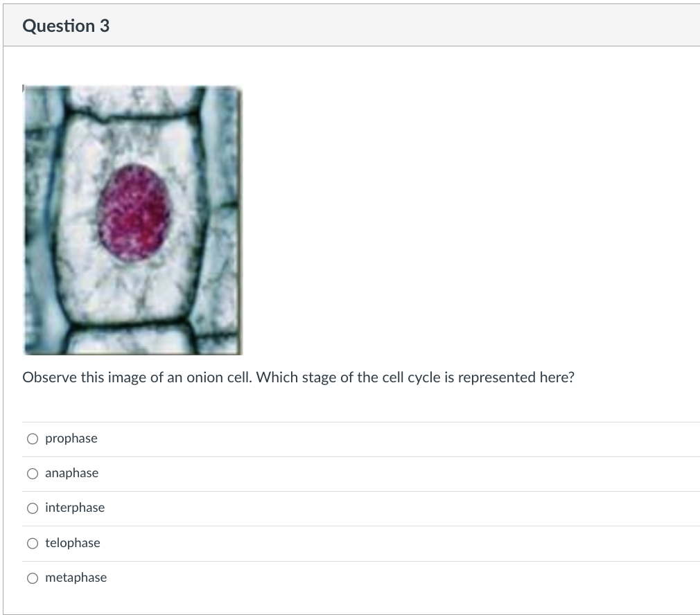Click the metaphase answer label

tap(76, 578)
